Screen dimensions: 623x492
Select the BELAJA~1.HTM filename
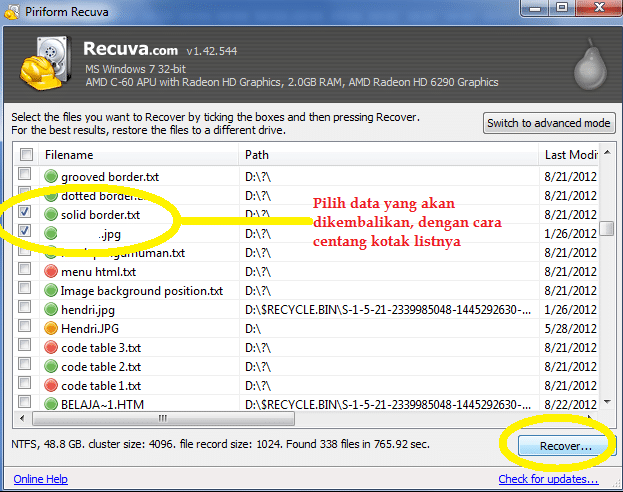pyautogui.click(x=103, y=405)
